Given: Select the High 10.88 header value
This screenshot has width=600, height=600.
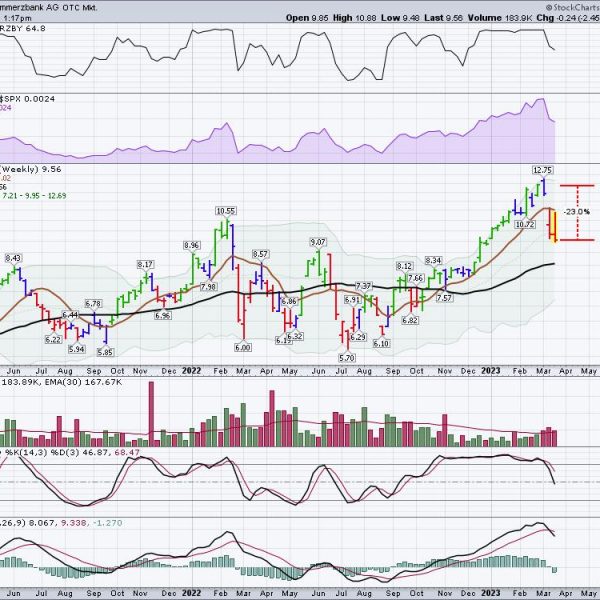Looking at the screenshot, I should coord(354,18).
